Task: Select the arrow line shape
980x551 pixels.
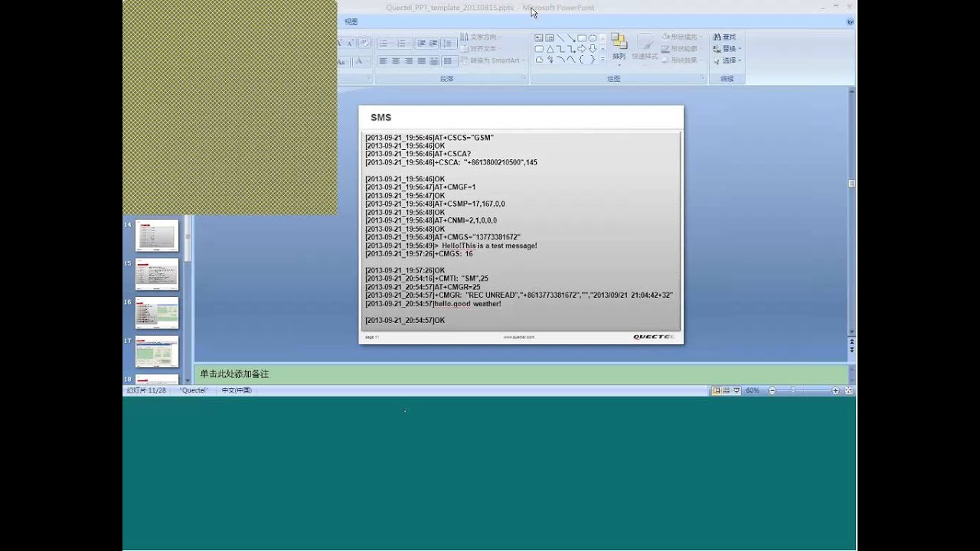Action: (571, 37)
